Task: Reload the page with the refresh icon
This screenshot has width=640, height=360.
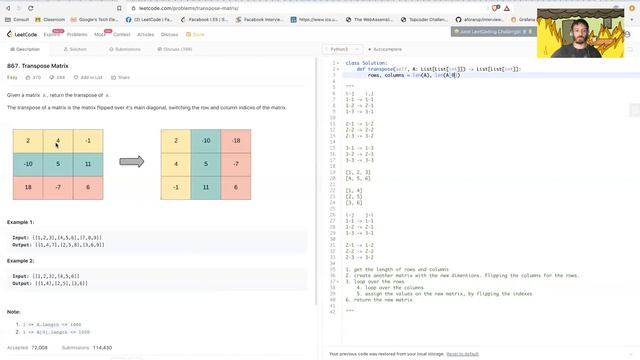Action: (31, 8)
